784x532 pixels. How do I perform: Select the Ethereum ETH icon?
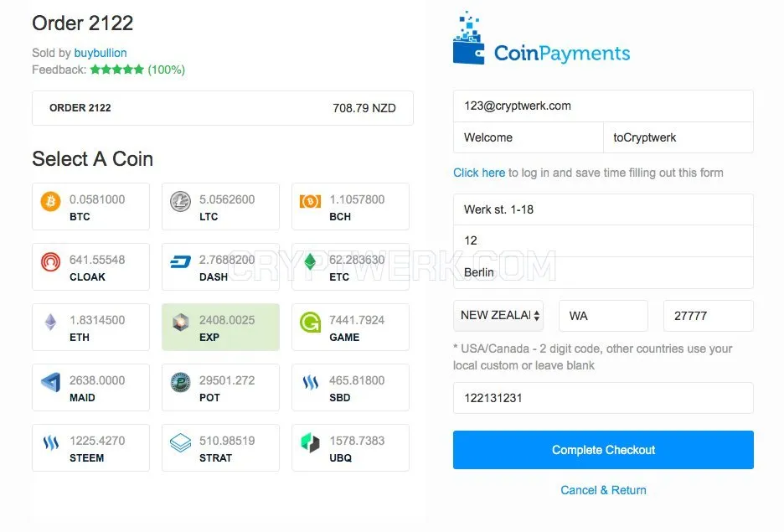click(x=50, y=322)
